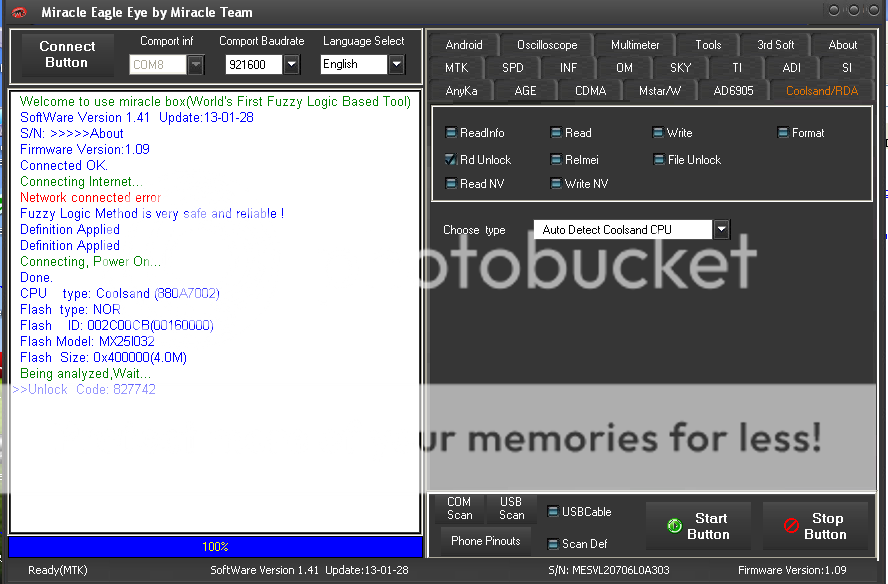Image resolution: width=888 pixels, height=584 pixels.
Task: Select the OM tab
Action: point(624,68)
